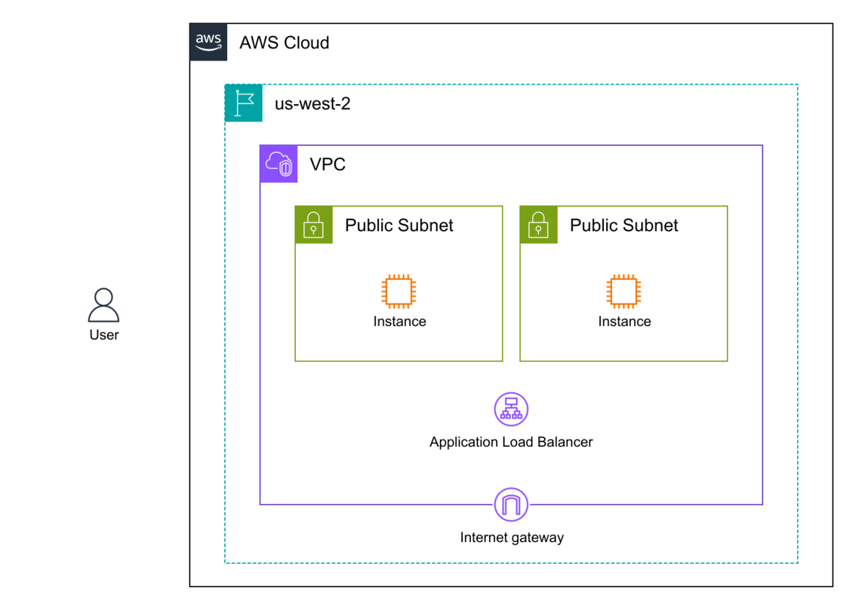The image size is (868, 610).
Task: Select the Internet gateway icon
Action: tap(511, 504)
